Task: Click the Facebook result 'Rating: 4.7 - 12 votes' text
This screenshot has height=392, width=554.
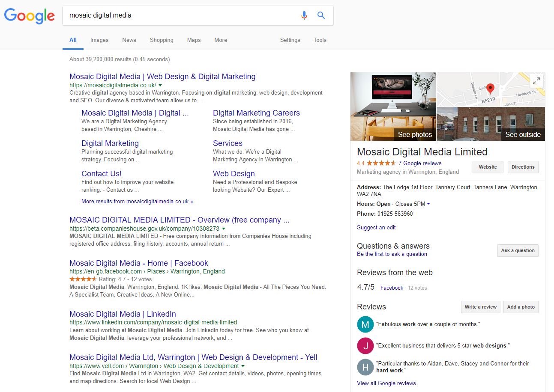Action: 125,279
